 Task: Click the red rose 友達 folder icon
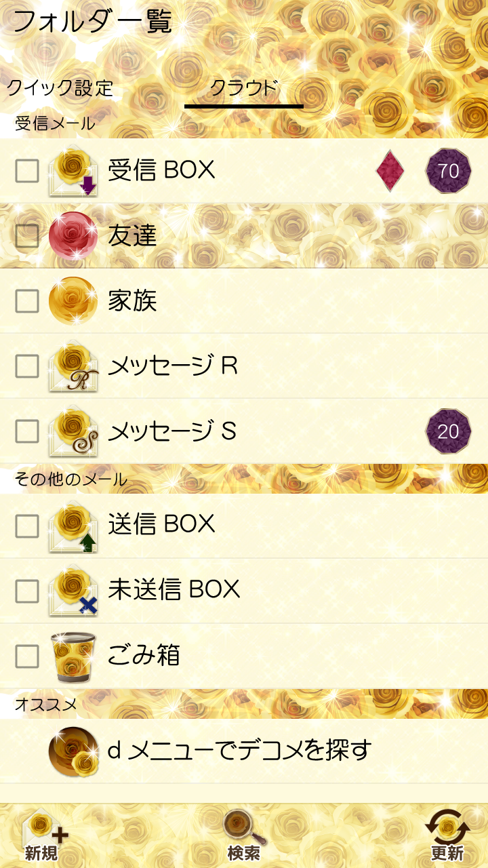(x=73, y=236)
